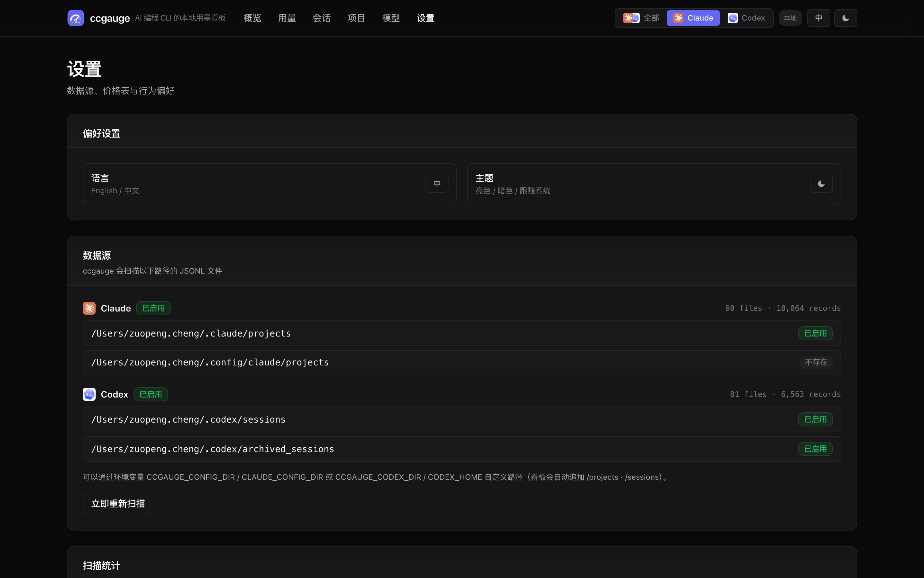Go to the 用量 usage page
This screenshot has width=924, height=578.
[x=287, y=18]
